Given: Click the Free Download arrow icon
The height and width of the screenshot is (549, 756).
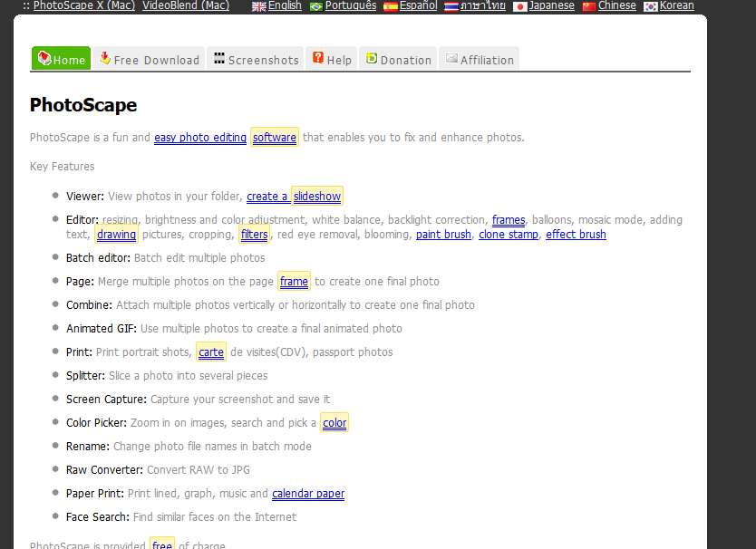Looking at the screenshot, I should (x=104, y=58).
